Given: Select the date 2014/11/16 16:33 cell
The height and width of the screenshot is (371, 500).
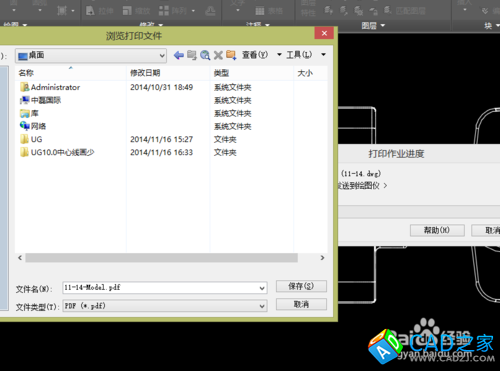Looking at the screenshot, I should click(162, 152).
